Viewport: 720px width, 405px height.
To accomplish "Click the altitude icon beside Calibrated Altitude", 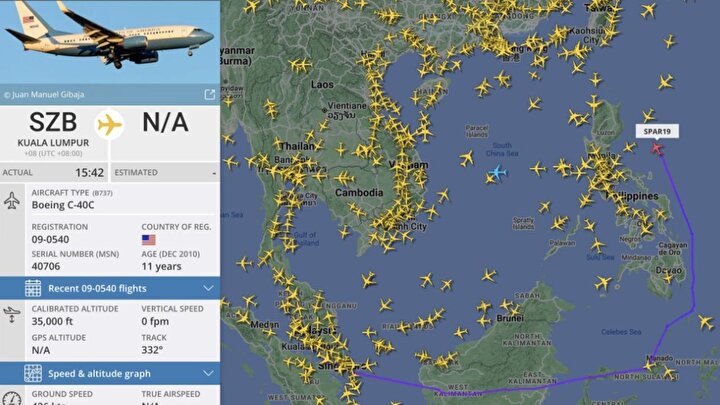I will click(12, 315).
